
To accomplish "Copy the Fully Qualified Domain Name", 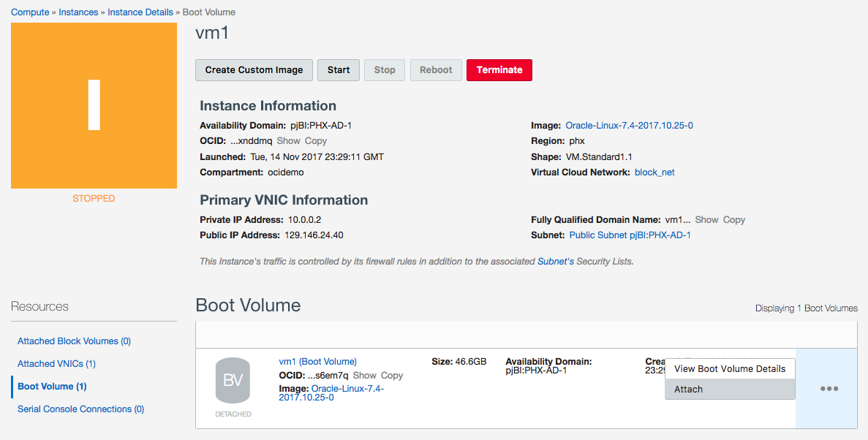I will 733,220.
